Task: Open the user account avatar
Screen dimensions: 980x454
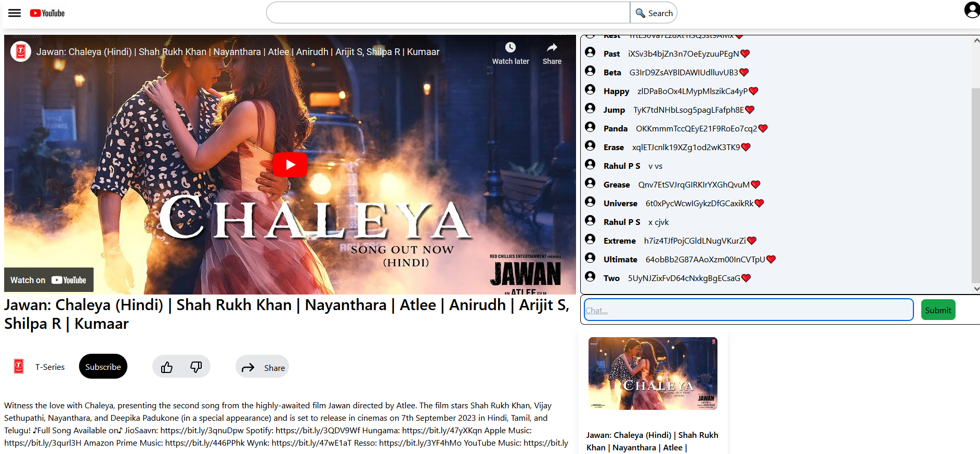Action: [972, 10]
